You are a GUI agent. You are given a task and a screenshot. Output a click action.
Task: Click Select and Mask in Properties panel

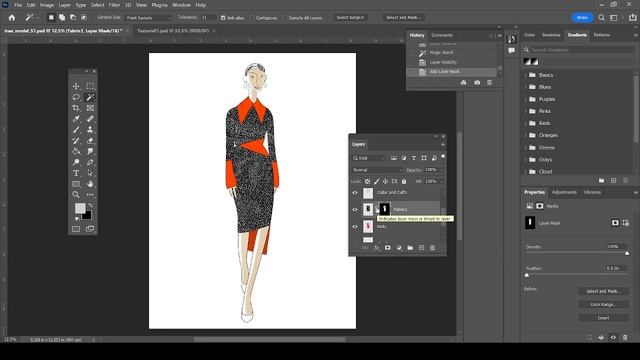click(603, 291)
